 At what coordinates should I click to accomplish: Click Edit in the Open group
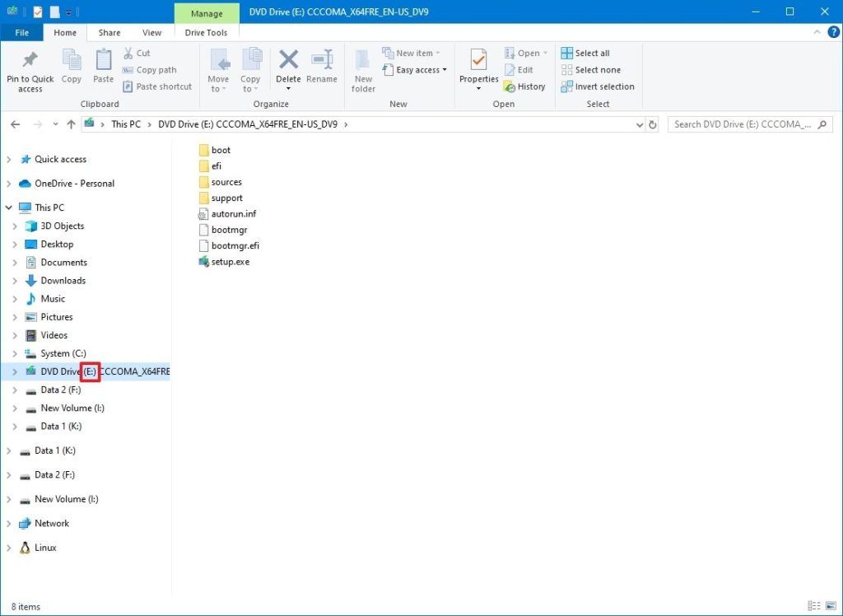[x=519, y=69]
